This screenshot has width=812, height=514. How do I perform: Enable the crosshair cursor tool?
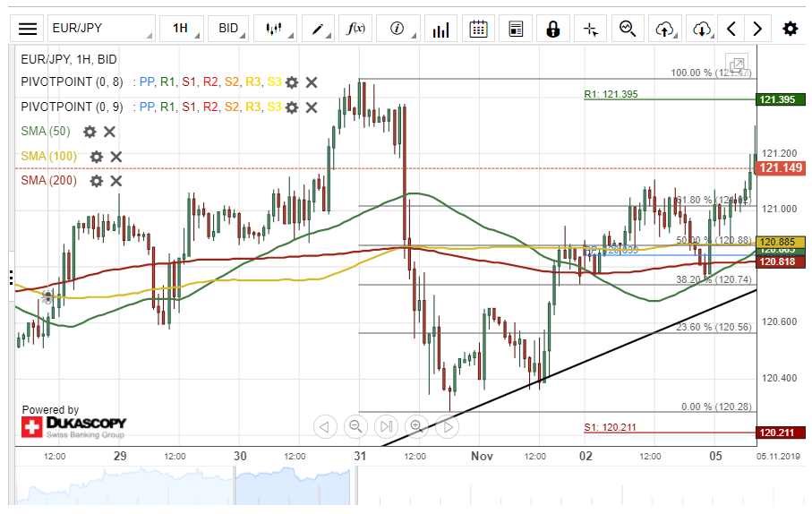pos(590,29)
